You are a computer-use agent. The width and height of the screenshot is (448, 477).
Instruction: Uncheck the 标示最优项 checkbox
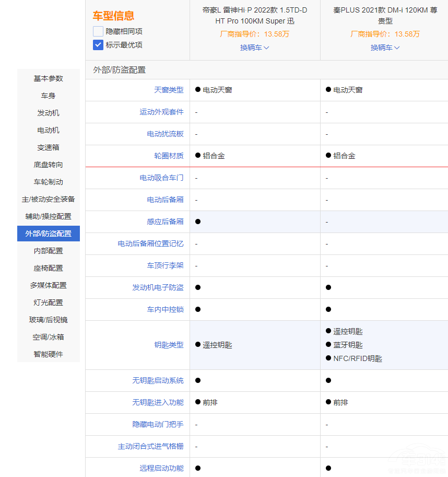[98, 45]
